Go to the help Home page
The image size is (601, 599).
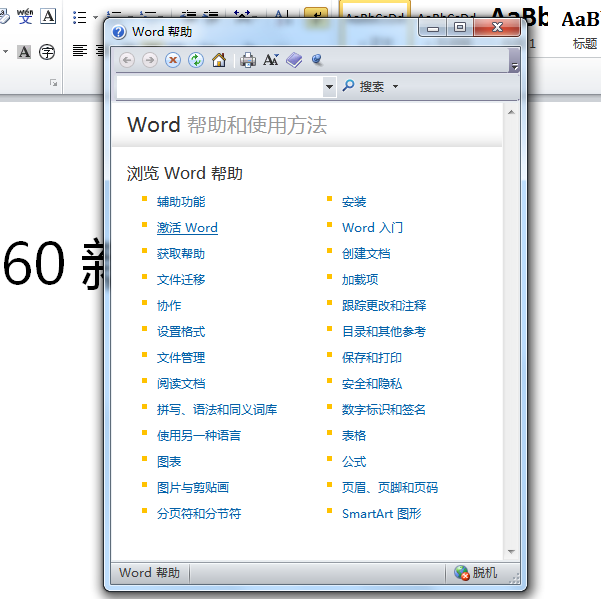click(219, 60)
